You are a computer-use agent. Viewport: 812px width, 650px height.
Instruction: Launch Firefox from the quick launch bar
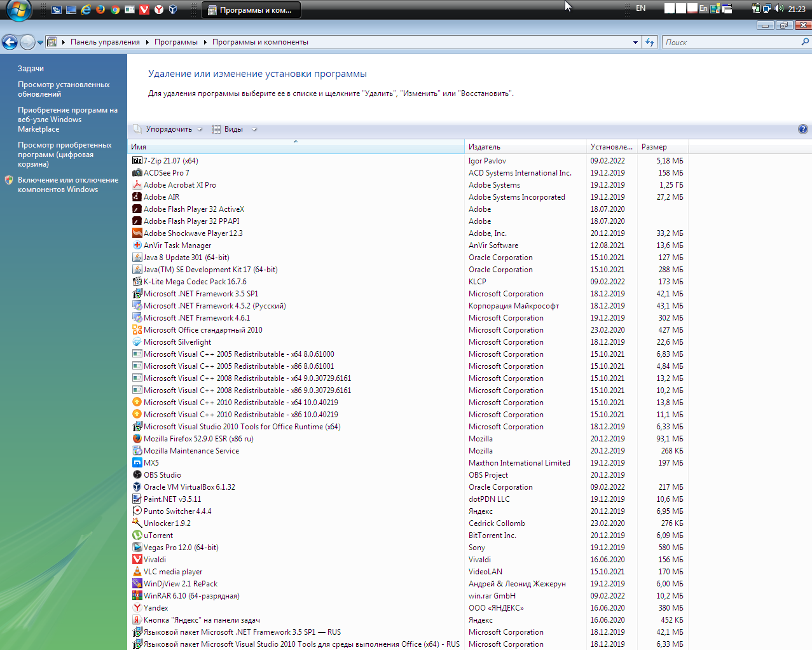(100, 10)
